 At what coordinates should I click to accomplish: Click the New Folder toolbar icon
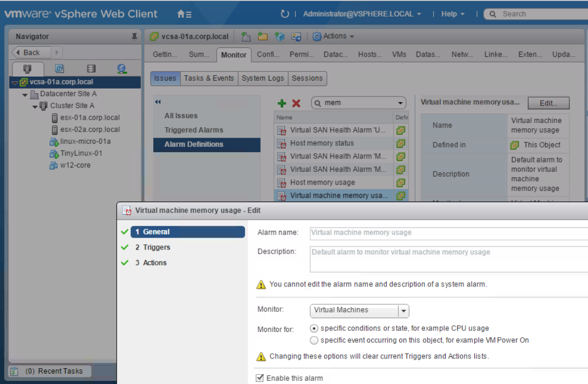(x=263, y=36)
